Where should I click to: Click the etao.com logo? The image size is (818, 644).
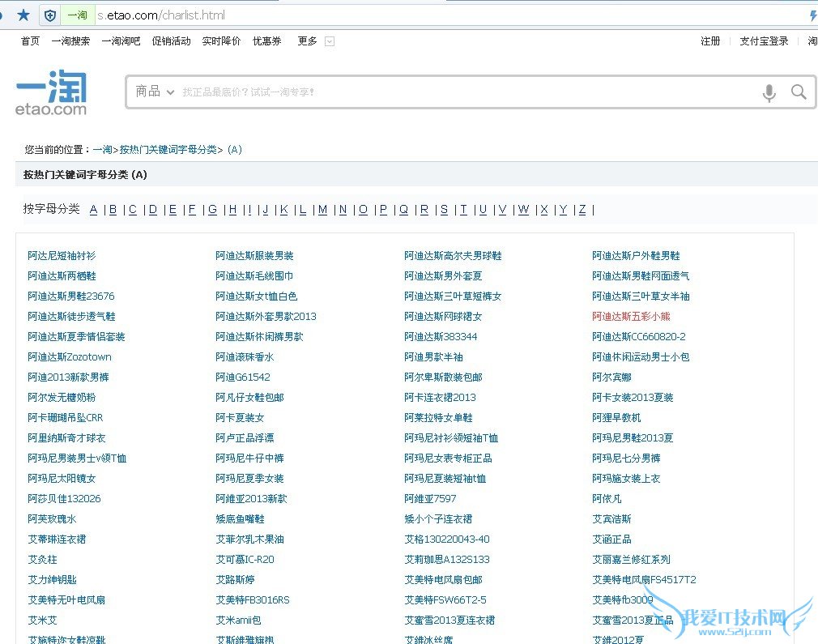tap(51, 92)
